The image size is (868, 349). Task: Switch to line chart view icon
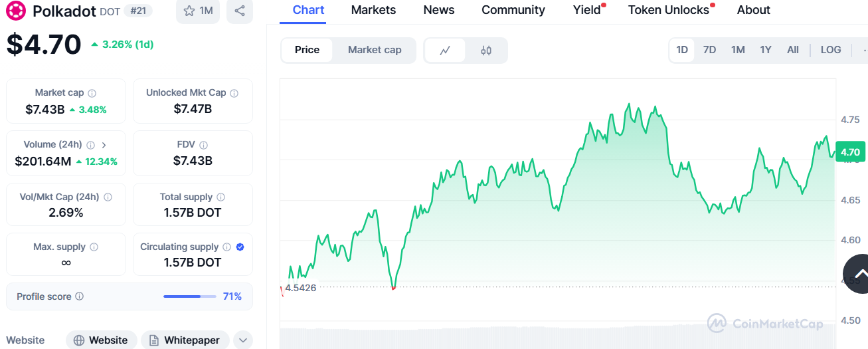coord(445,50)
